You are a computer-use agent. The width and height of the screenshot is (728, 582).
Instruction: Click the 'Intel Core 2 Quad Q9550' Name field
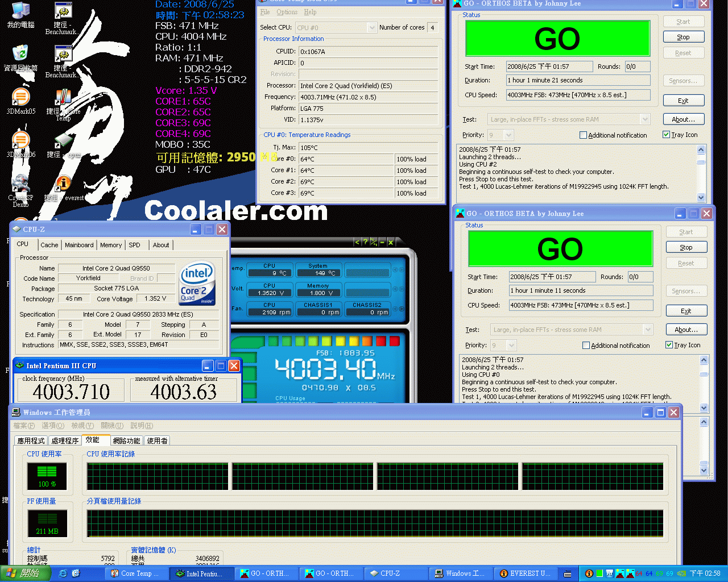click(x=116, y=268)
